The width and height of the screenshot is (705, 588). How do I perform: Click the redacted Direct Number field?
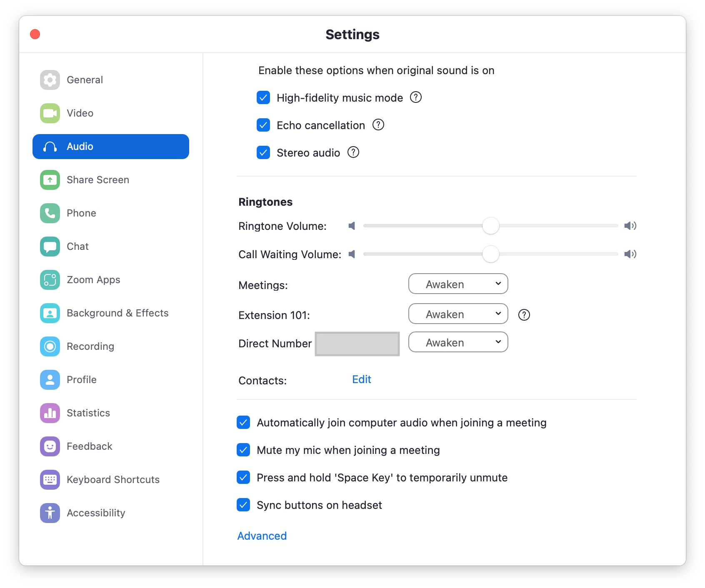pos(357,344)
